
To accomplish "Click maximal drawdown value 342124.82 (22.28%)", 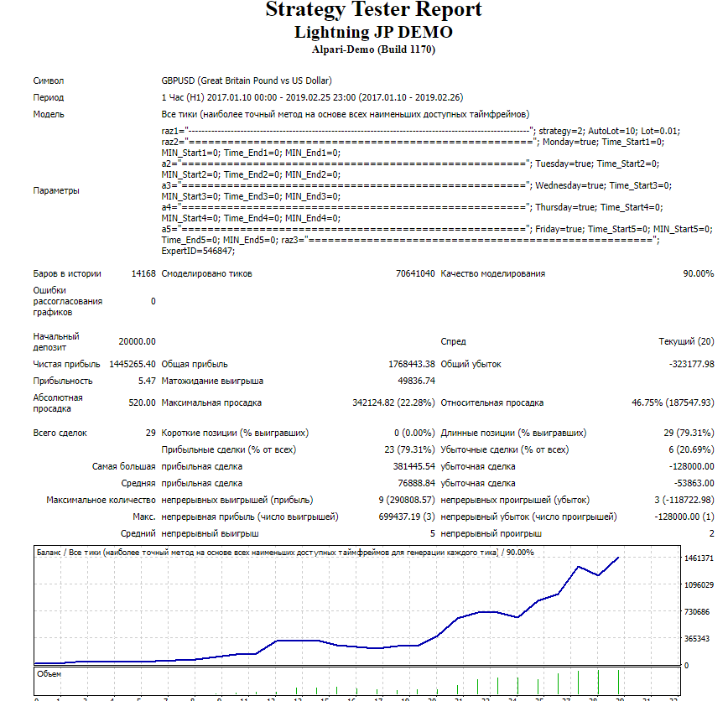I will point(393,402).
